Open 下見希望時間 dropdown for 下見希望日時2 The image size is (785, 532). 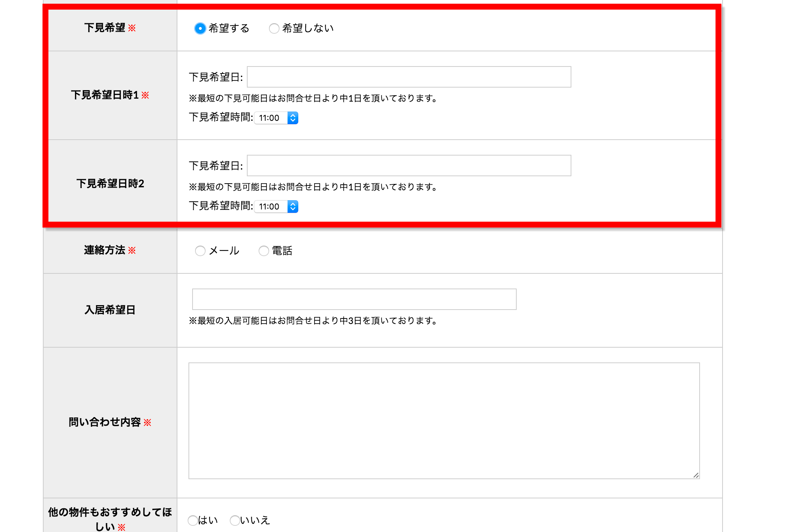coord(276,207)
